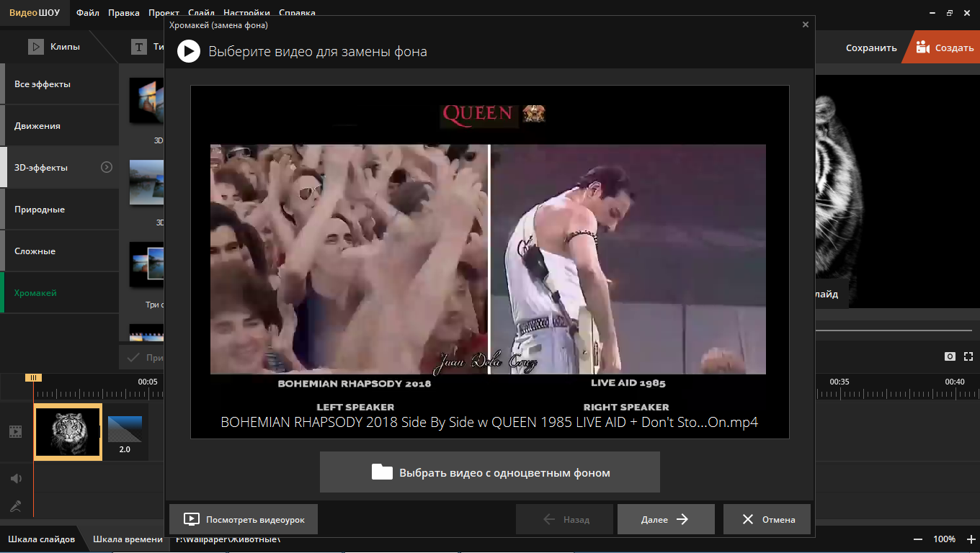Click the minus icon to zoom out the timeline
The image size is (980, 553).
coord(918,539)
